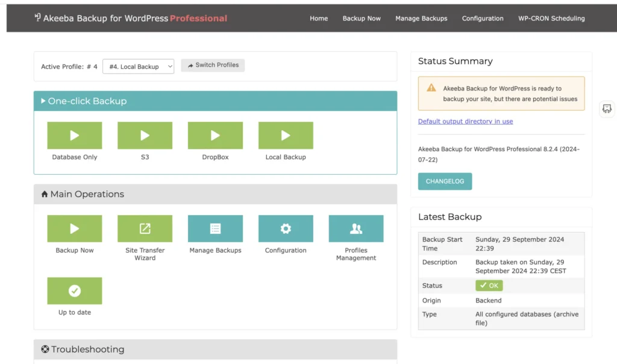Open WP-CRON Scheduling menu item
The image size is (617, 364).
pyautogui.click(x=551, y=18)
